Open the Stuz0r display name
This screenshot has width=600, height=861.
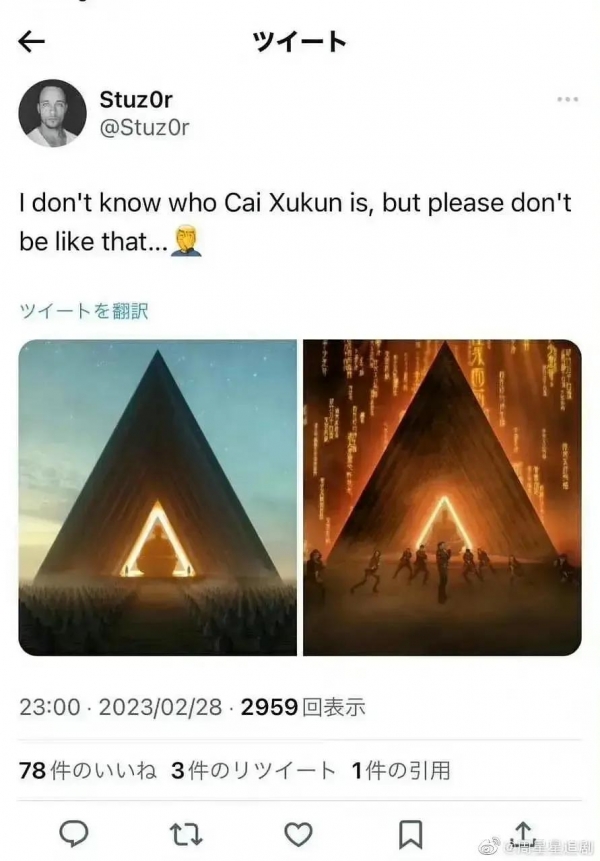(x=136, y=99)
